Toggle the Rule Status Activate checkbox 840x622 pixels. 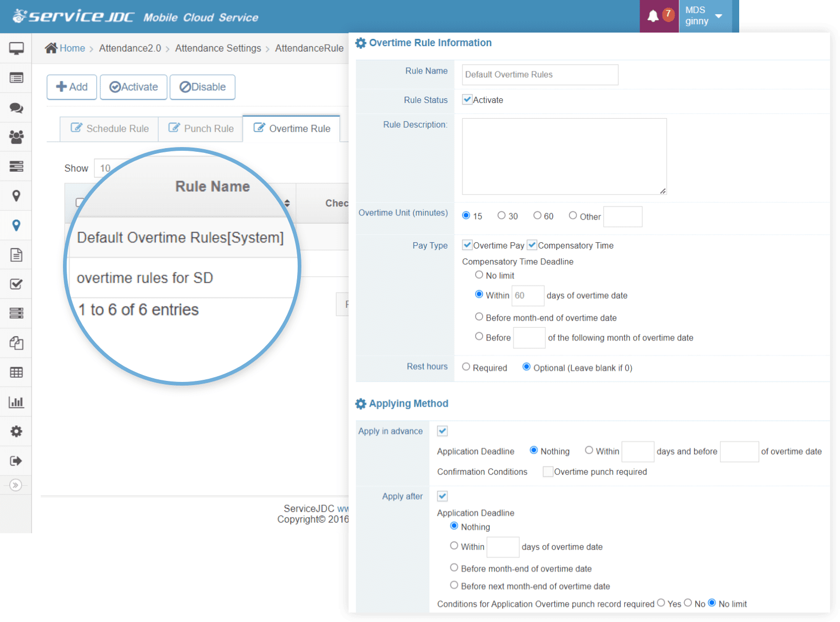[467, 99]
